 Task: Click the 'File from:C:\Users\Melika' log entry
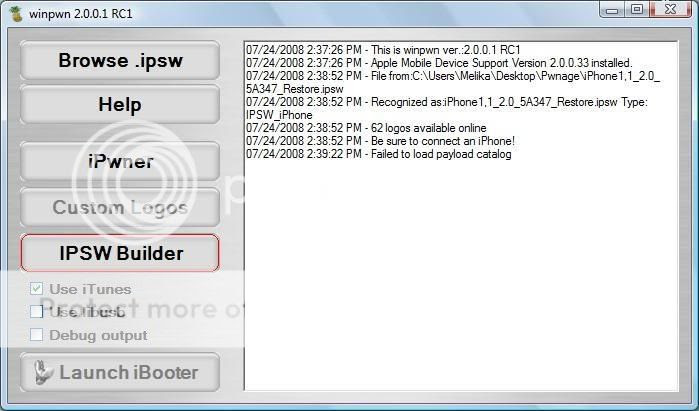pos(453,82)
